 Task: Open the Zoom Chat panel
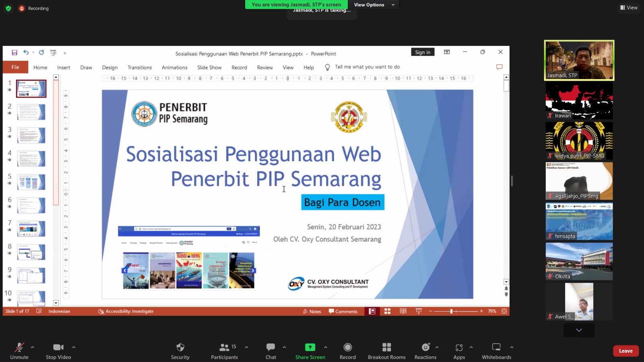point(271,351)
